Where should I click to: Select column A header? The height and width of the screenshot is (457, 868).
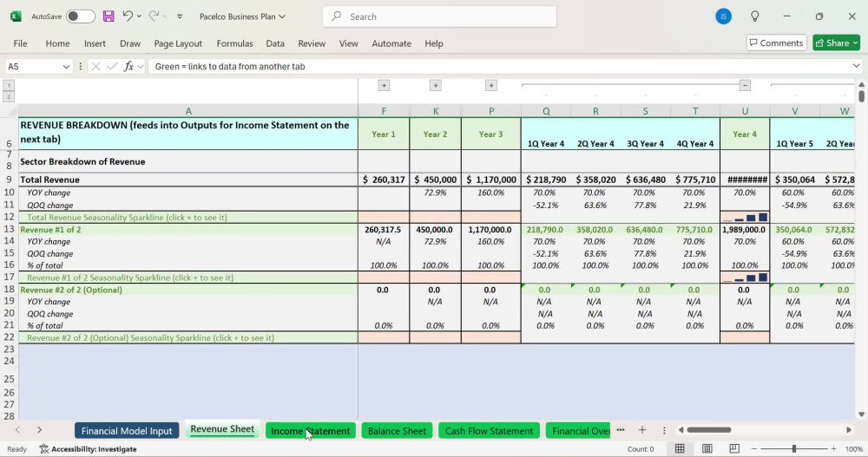(x=188, y=111)
